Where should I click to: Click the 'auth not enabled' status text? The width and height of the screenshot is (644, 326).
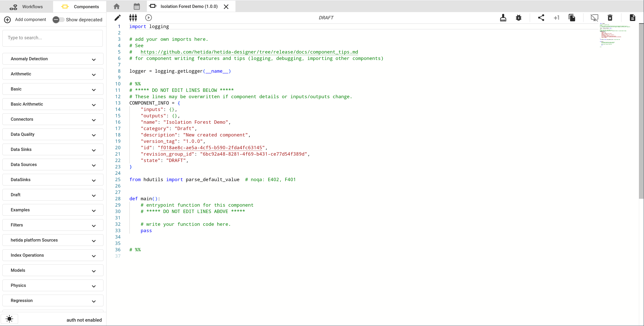84,320
